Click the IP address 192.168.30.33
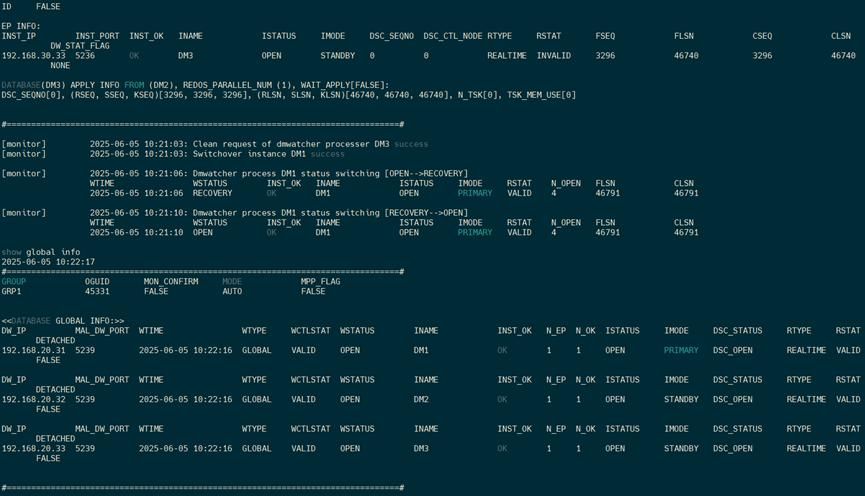Viewport: 865px width, 496px height. tap(33, 56)
